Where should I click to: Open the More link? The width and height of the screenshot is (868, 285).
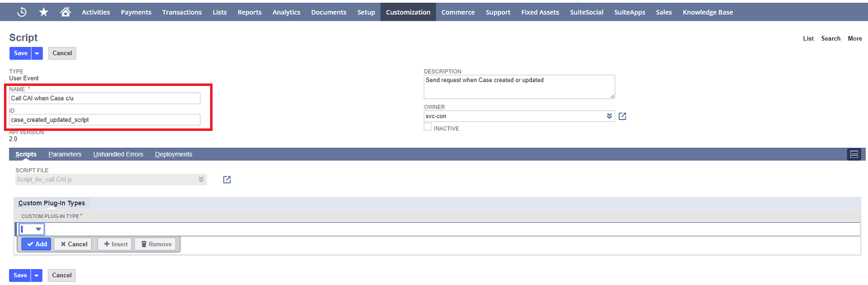click(855, 39)
